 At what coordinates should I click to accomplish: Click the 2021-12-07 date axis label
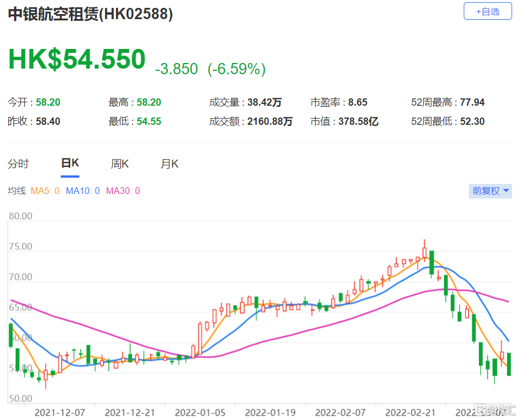pyautogui.click(x=60, y=412)
